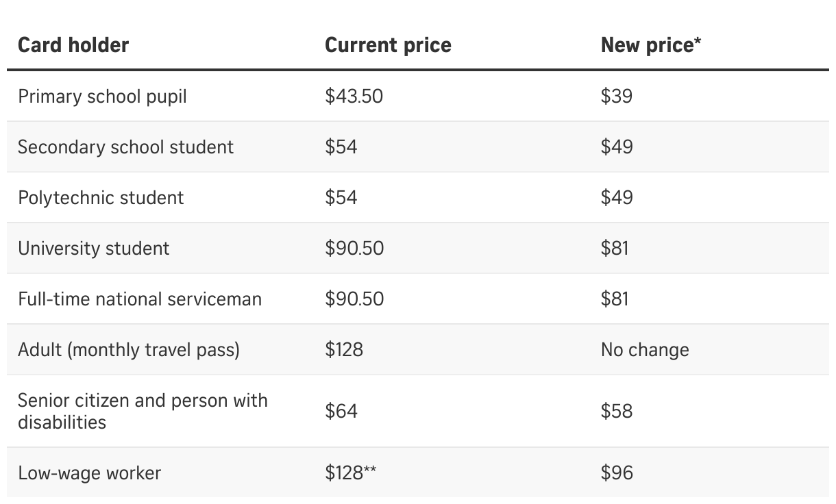This screenshot has height=504, width=836.
Task: Click the Card holder column header
Action: [x=73, y=45]
